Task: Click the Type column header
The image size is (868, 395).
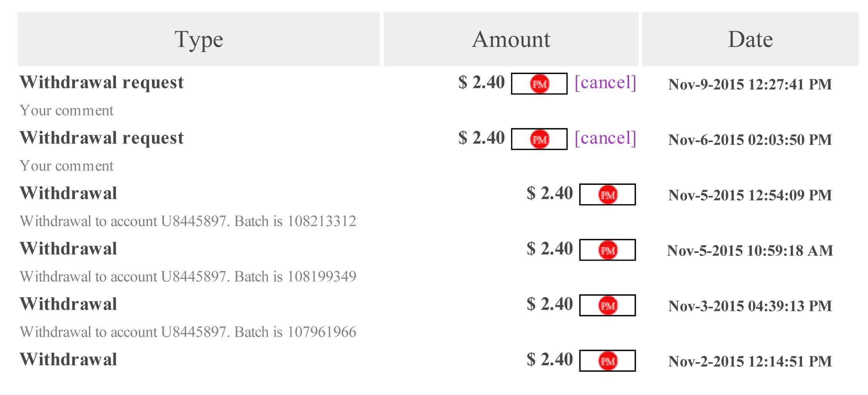Action: click(x=199, y=39)
